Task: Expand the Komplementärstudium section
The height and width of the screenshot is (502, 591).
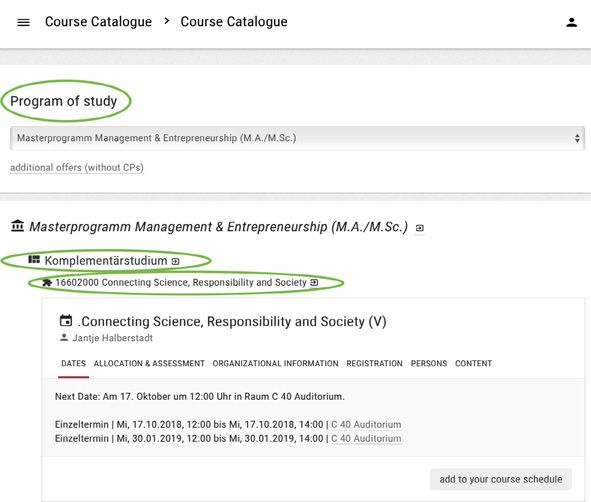Action: pyautogui.click(x=106, y=260)
